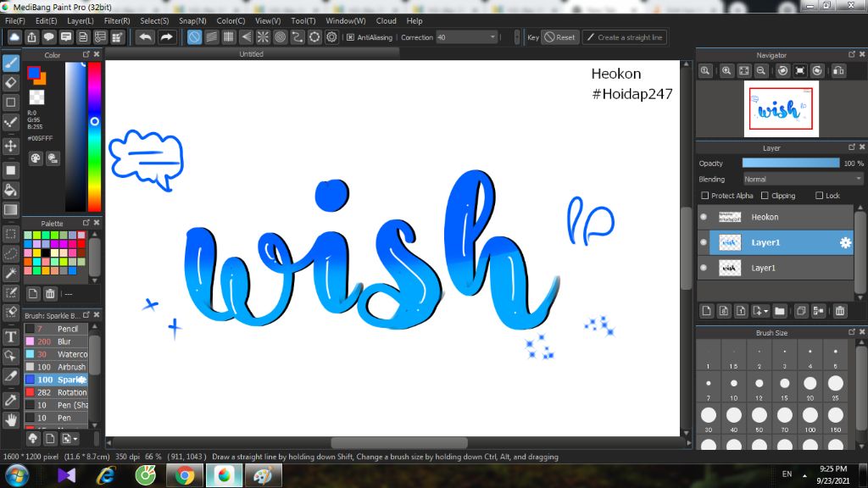This screenshot has height=488, width=868.
Task: Undock the Navigator panel
Action: click(851, 54)
